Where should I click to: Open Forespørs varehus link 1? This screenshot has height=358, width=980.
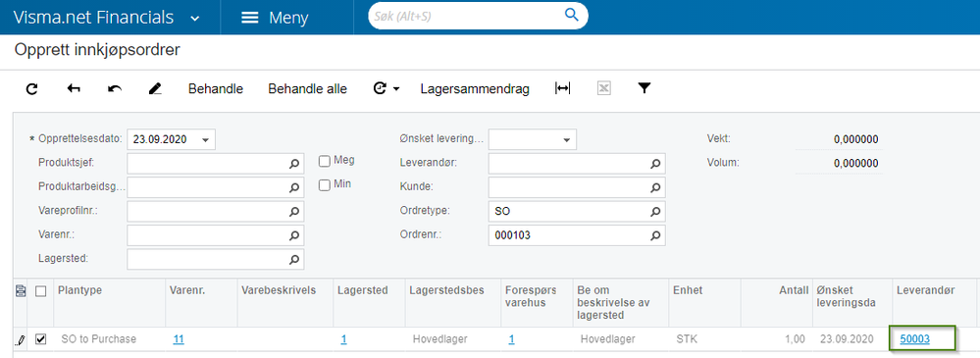[511, 339]
